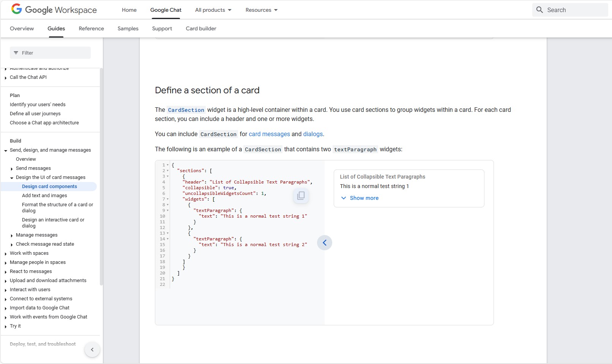Expand Interact with users section
The image size is (612, 364).
6,290
